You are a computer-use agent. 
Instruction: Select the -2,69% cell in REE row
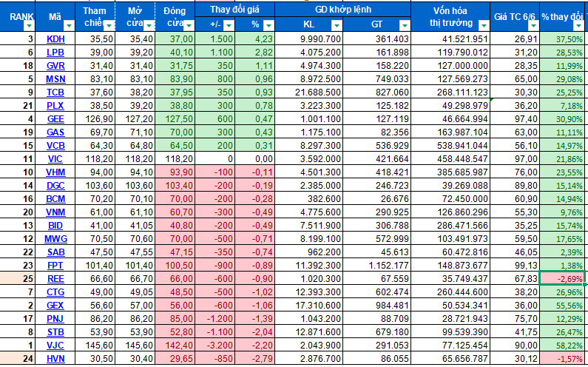click(562, 279)
